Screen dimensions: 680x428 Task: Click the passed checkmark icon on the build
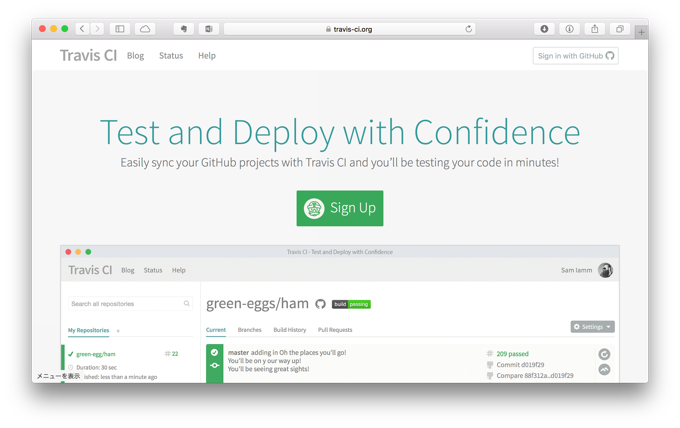(x=214, y=353)
